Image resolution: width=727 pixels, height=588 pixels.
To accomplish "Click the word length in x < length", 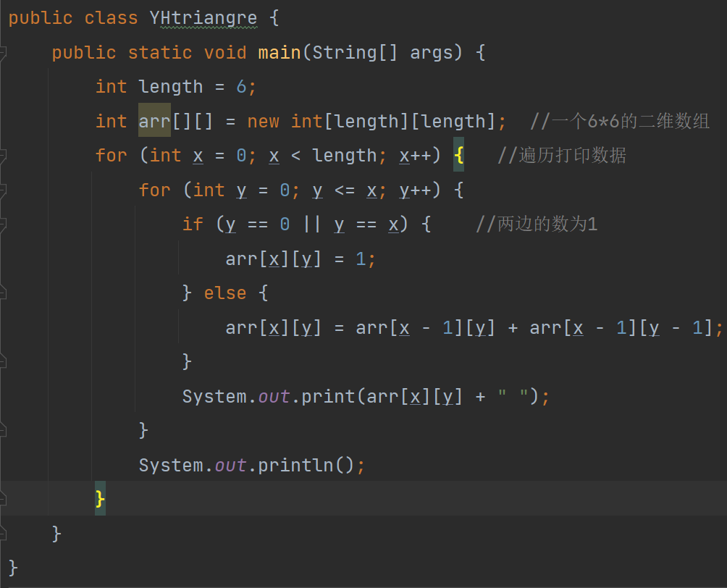I will [x=344, y=156].
